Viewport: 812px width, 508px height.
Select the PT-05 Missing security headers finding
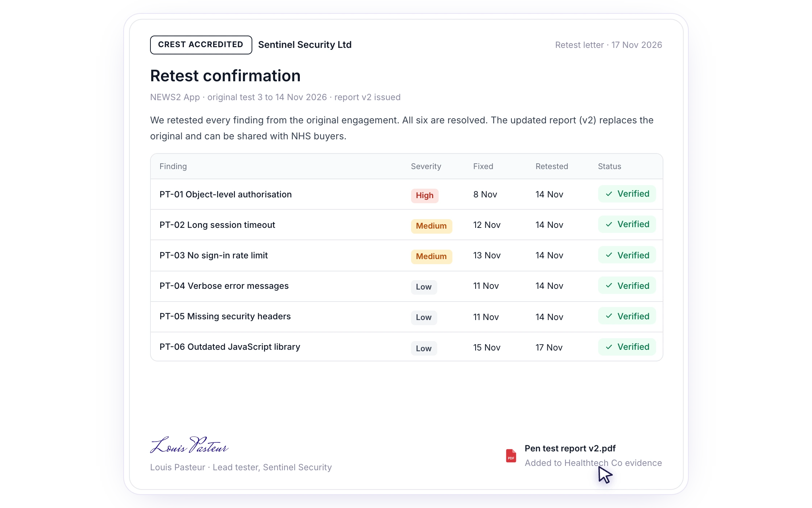(225, 316)
